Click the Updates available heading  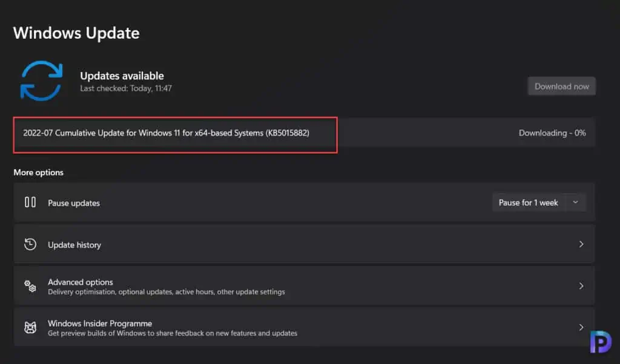tap(122, 76)
